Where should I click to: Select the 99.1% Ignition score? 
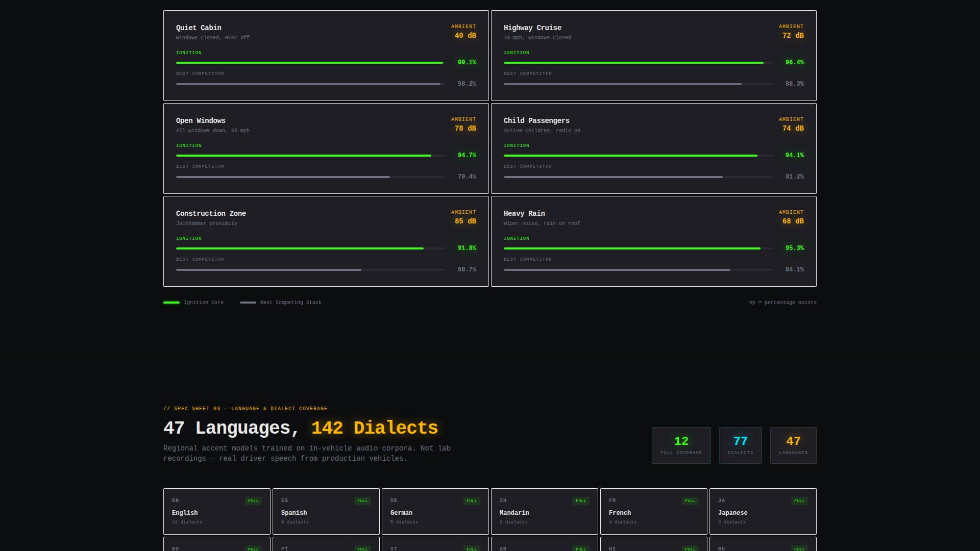467,62
